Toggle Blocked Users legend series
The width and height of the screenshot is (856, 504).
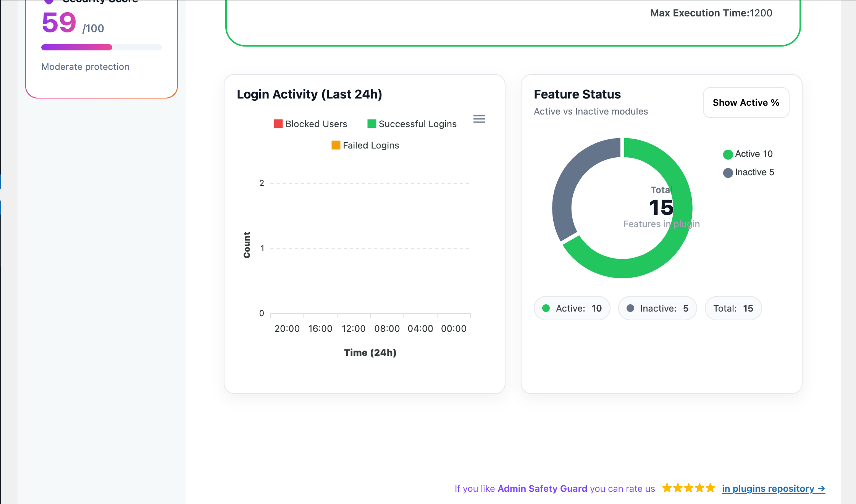click(310, 124)
